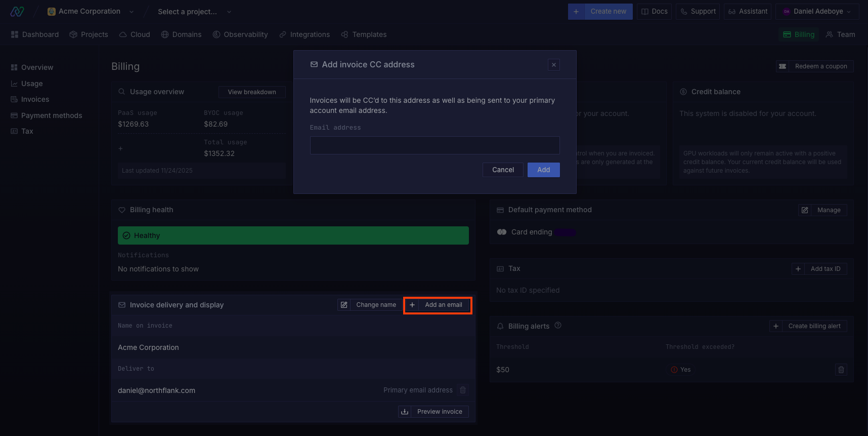Image resolution: width=868 pixels, height=436 pixels.
Task: Click the plus icon beside Create billing alert
Action: tap(776, 326)
